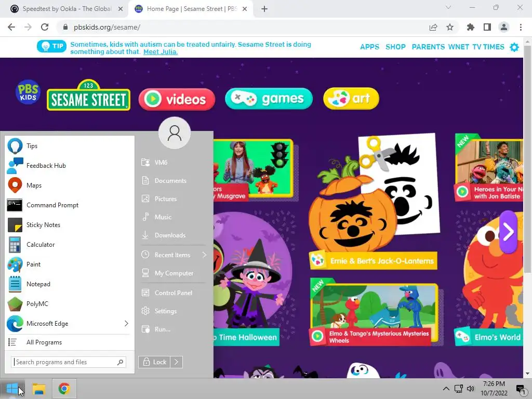The image size is (532, 399).
Task: Open My Computer
Action: click(x=174, y=273)
